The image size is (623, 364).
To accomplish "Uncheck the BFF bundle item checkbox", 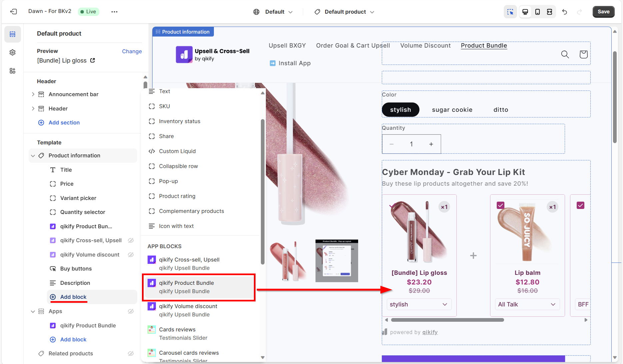I will click(x=580, y=205).
